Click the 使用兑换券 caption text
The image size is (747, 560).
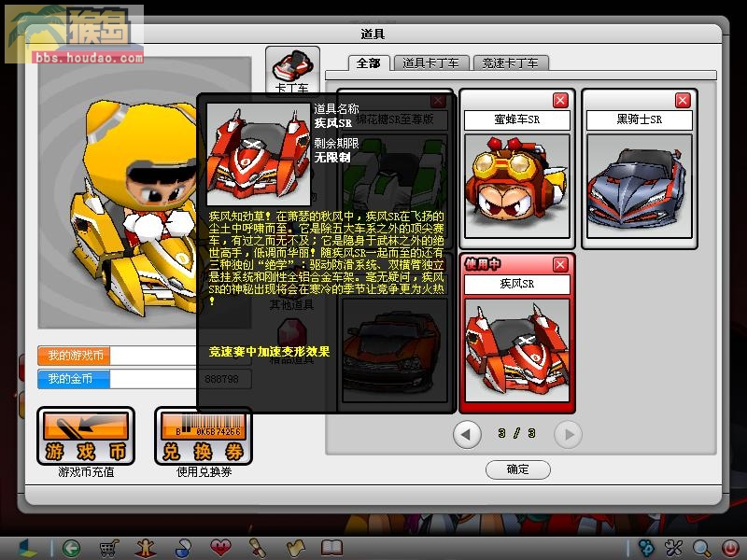tap(204, 472)
